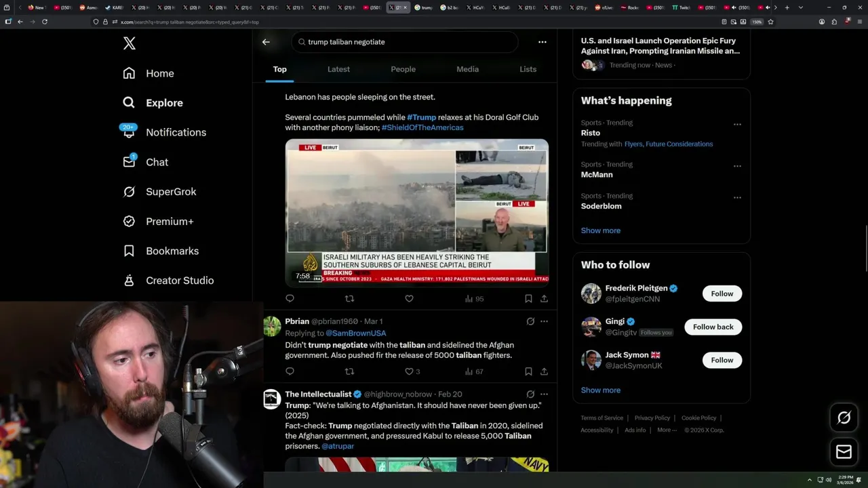
Task: Share the Beirut video post
Action: (544, 298)
